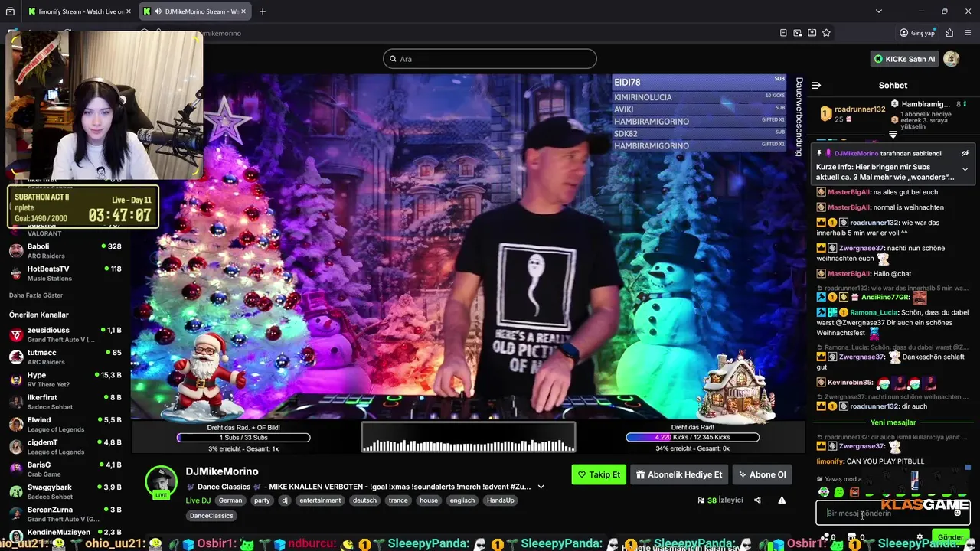This screenshot has height=551, width=980.
Task: Click Abonelik Hediye Et button
Action: pos(679,474)
